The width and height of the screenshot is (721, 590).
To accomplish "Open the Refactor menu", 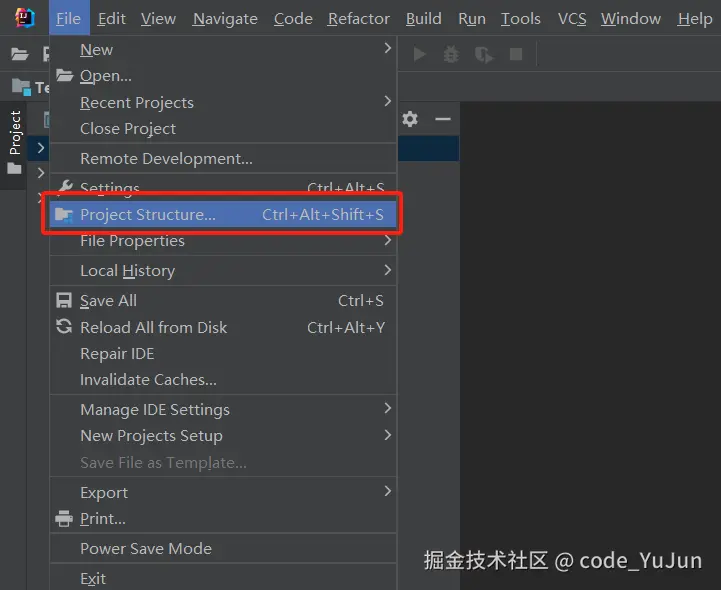I will (x=359, y=18).
